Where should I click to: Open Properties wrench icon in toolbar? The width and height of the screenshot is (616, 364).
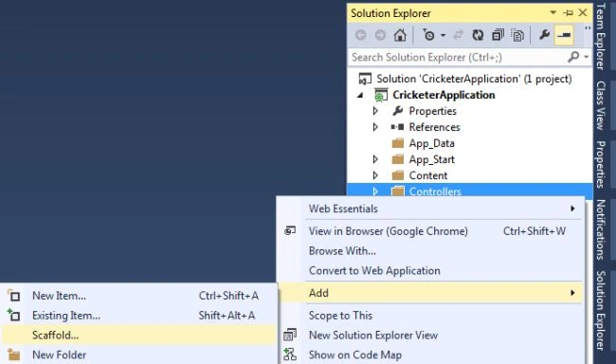(544, 35)
